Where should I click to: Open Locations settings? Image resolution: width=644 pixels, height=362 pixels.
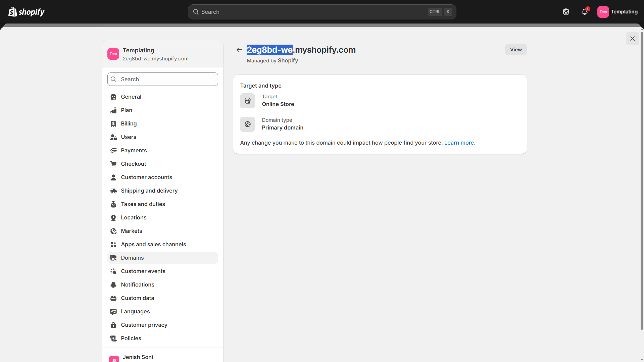pos(163,218)
